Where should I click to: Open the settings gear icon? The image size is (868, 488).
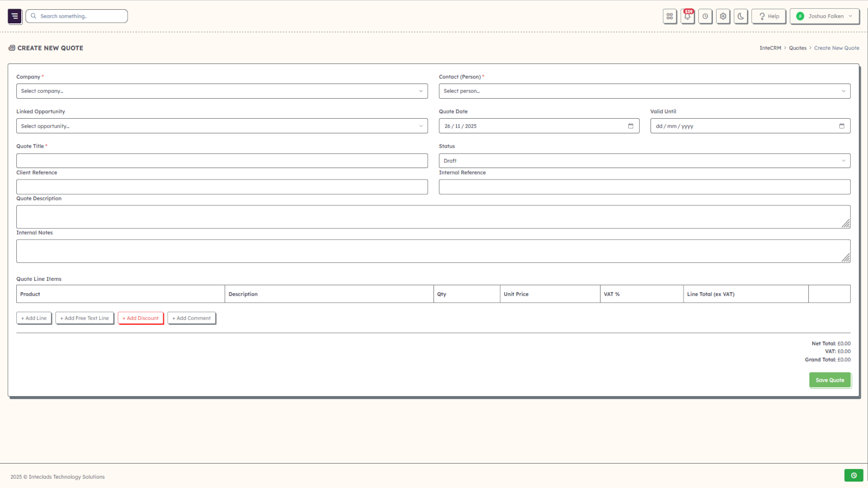click(x=723, y=16)
